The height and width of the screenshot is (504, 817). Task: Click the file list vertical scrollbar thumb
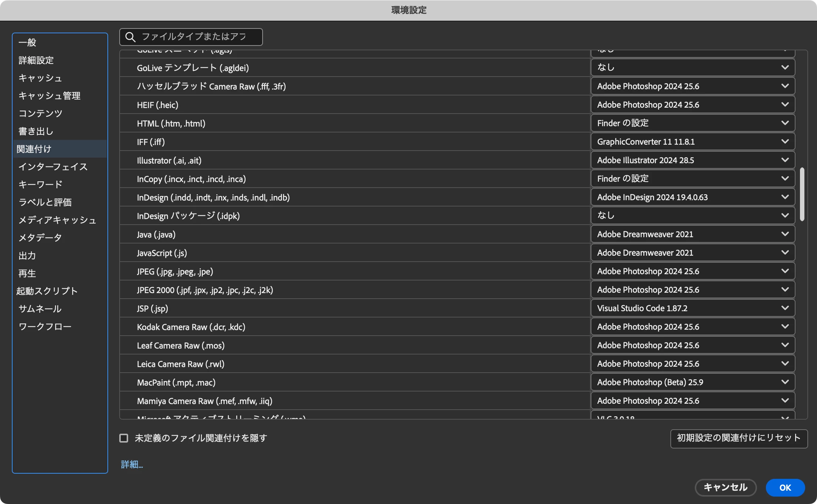[802, 194]
